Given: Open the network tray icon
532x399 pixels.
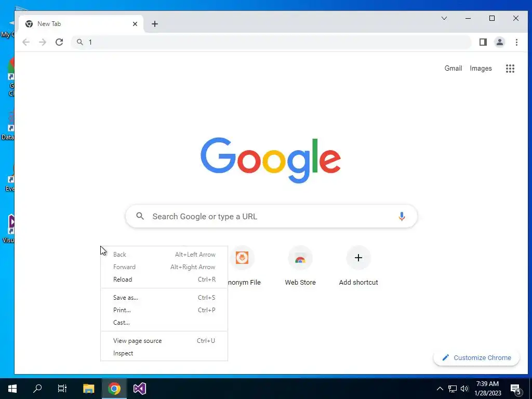Looking at the screenshot, I should tap(453, 389).
